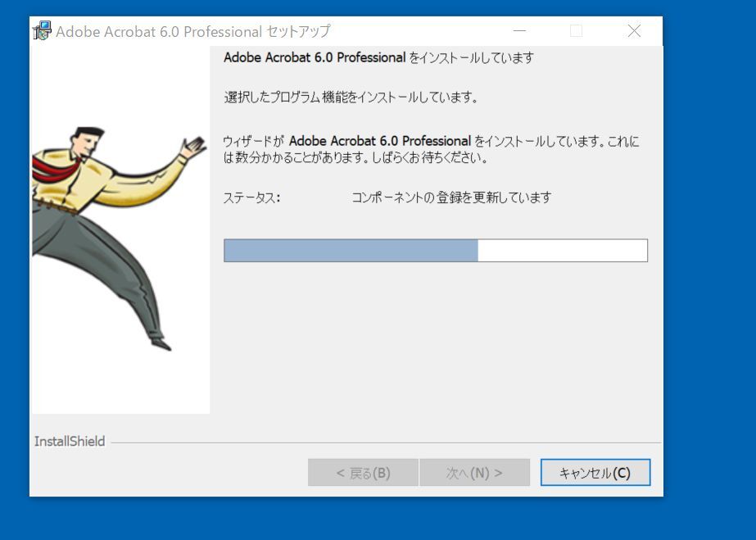Click the InstallShield label
The height and width of the screenshot is (540, 756).
pyautogui.click(x=70, y=441)
